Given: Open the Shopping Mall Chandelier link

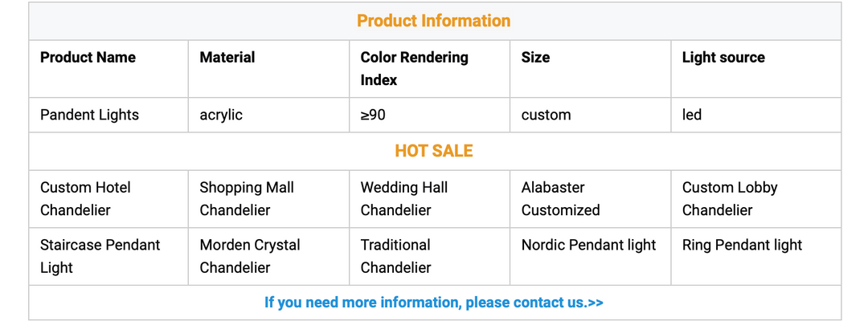Looking at the screenshot, I should pyautogui.click(x=247, y=199).
